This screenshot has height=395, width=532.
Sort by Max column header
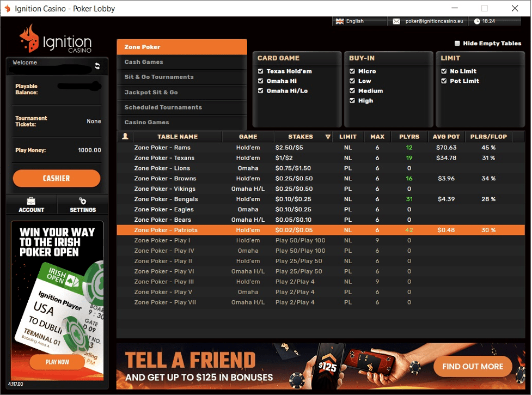click(377, 137)
